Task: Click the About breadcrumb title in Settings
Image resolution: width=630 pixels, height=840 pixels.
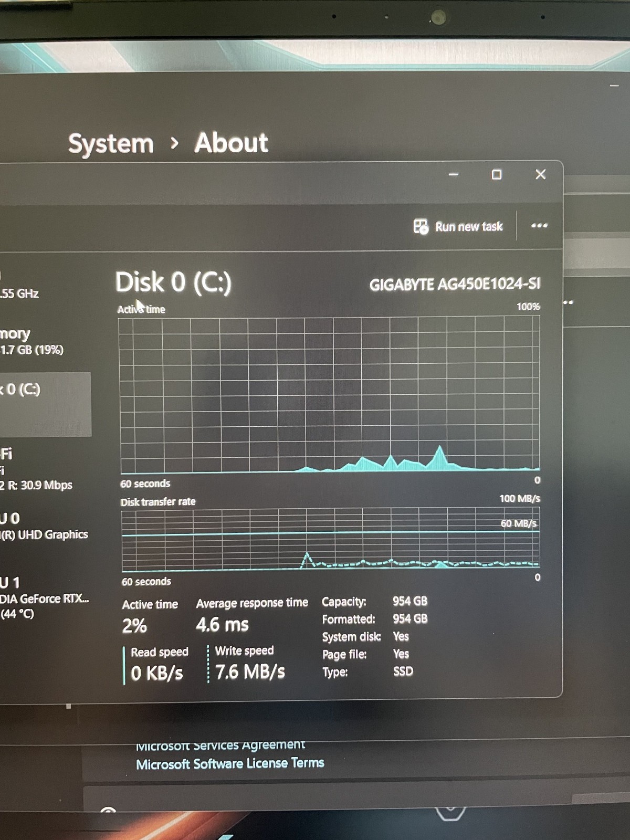Action: 231,143
